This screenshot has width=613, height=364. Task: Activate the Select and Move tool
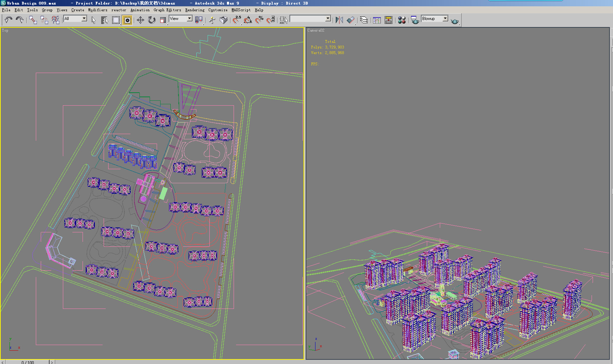coord(140,20)
